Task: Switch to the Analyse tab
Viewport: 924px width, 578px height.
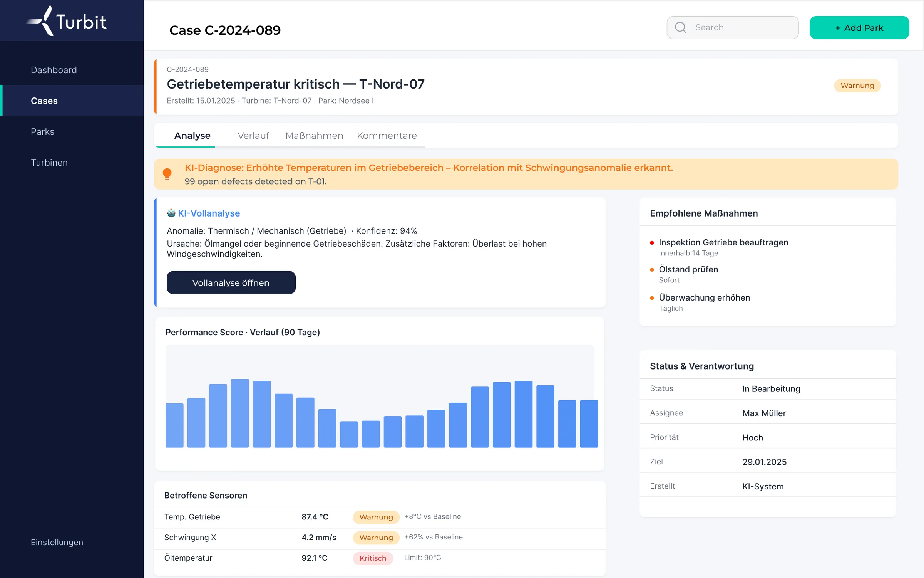Action: click(192, 136)
